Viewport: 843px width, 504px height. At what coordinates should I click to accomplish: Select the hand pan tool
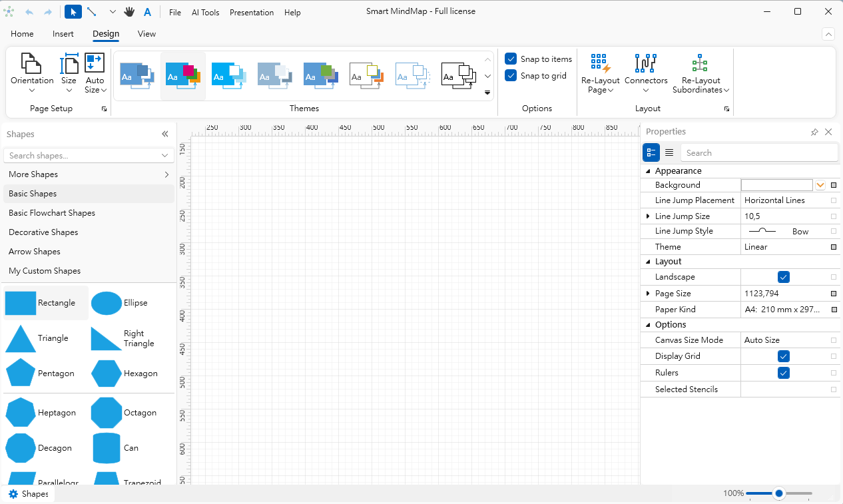point(129,12)
